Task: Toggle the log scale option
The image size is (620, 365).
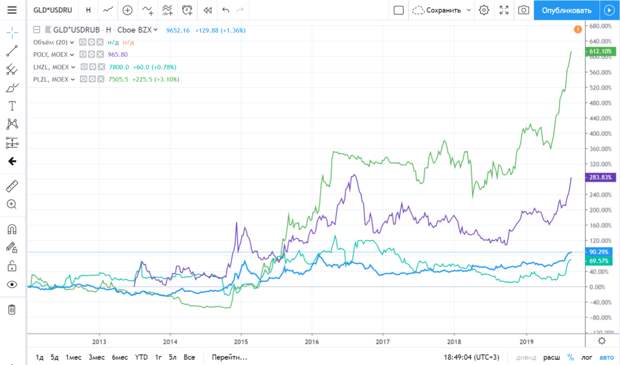Action: click(x=587, y=357)
